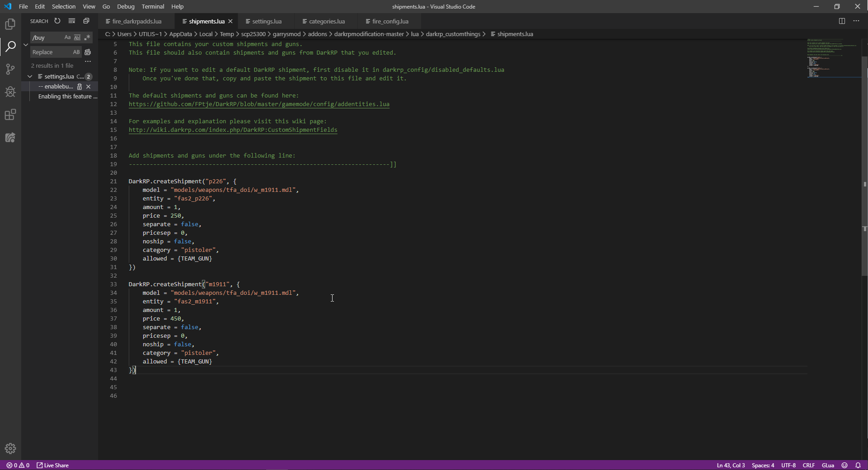
Task: Switch to the categories.lua tab
Action: (327, 21)
